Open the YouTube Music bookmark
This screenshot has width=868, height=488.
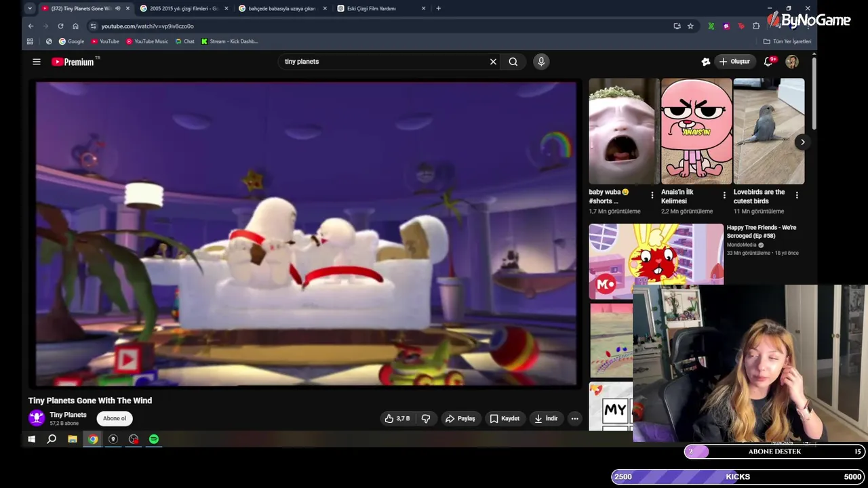(147, 41)
